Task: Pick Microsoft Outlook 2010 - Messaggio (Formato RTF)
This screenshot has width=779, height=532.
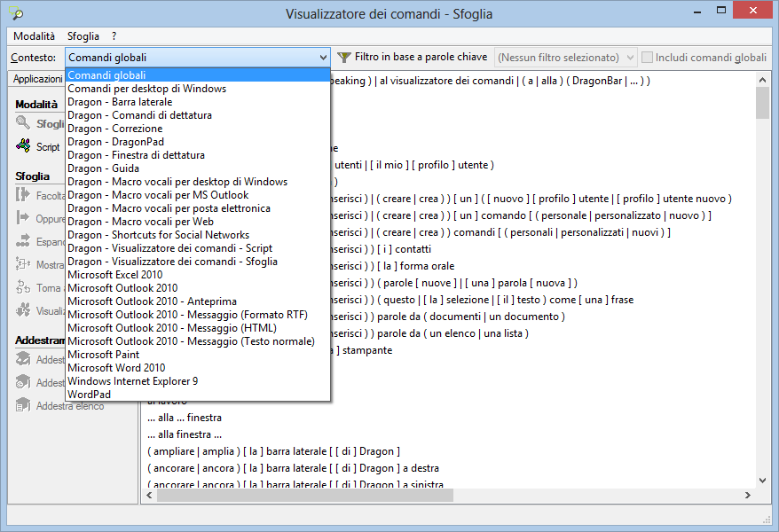Action: pos(198,315)
